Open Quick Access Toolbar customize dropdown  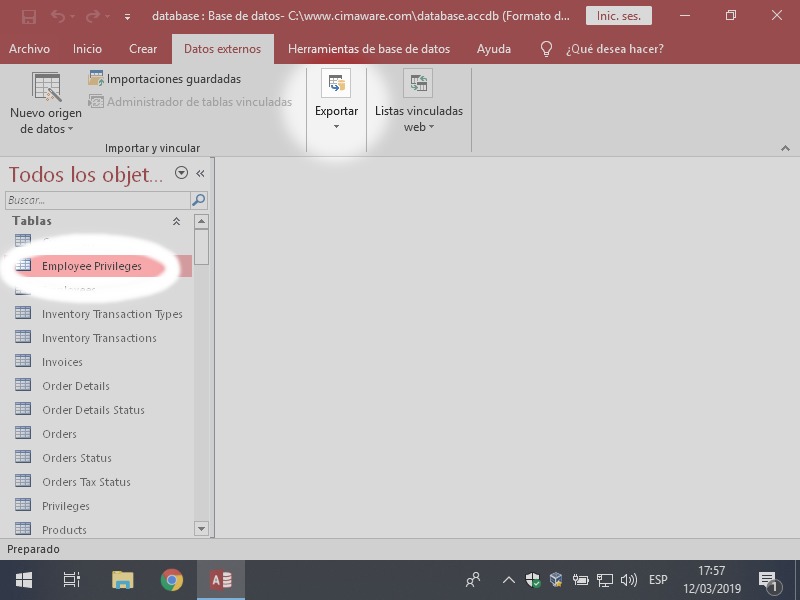point(127,17)
